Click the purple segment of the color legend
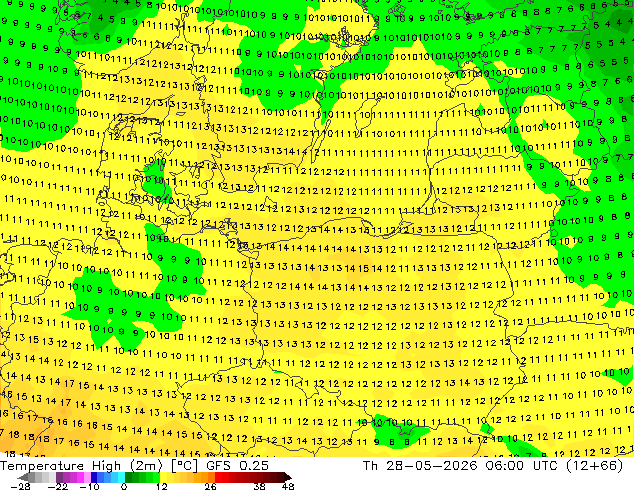The image size is (634, 490). tap(73, 477)
